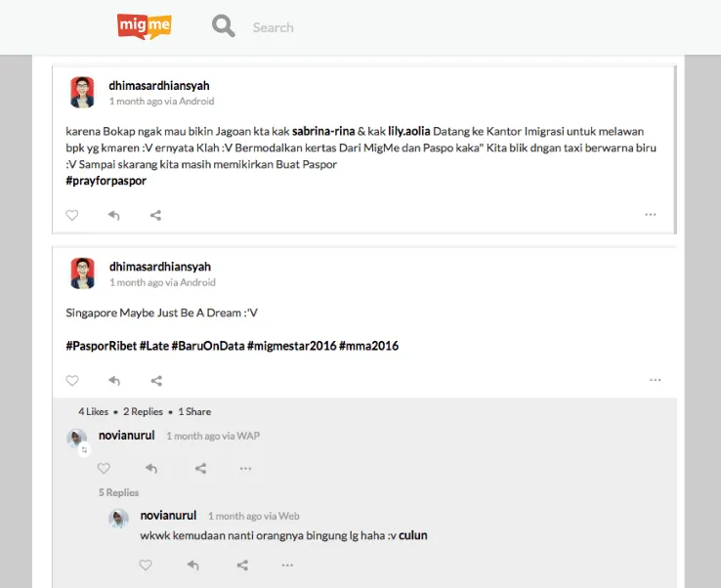Reply to the #prayforpaspor post
Image resolution: width=721 pixels, height=588 pixels.
pos(114,215)
